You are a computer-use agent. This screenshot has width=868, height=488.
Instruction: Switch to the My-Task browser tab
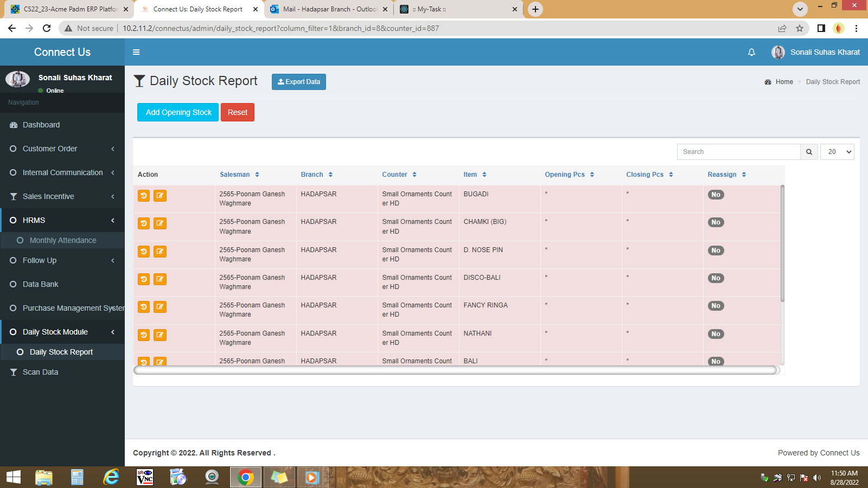coord(458,9)
